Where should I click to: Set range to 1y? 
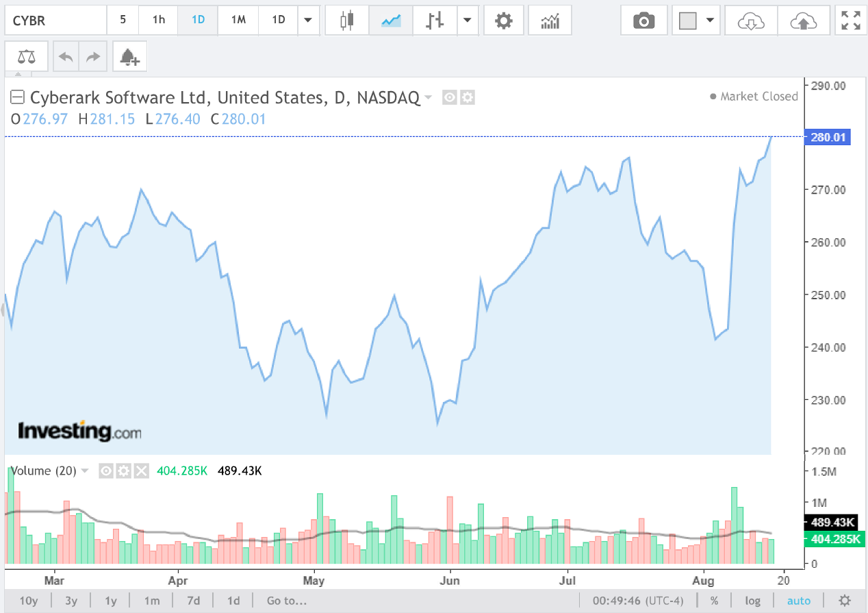[x=111, y=601]
